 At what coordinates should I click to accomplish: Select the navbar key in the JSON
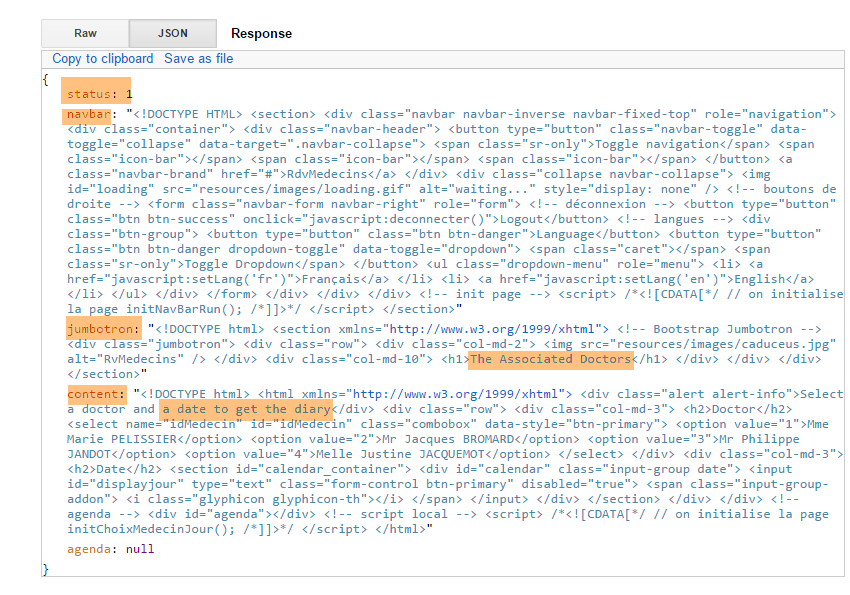(86, 114)
